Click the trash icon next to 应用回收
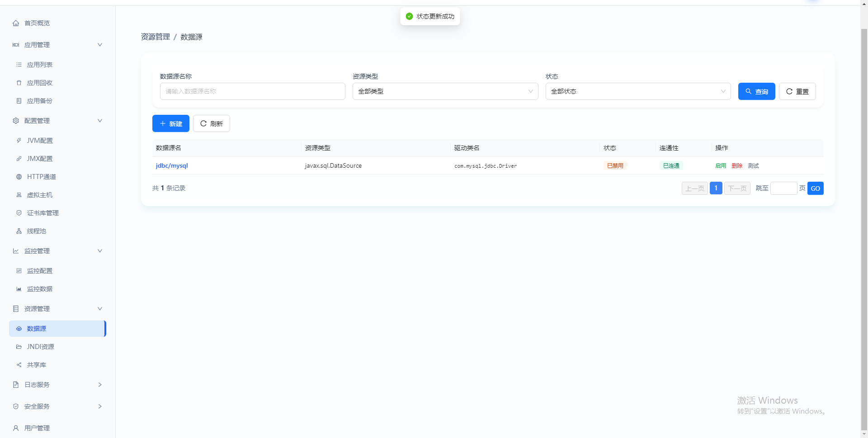The width and height of the screenshot is (868, 438). point(19,83)
